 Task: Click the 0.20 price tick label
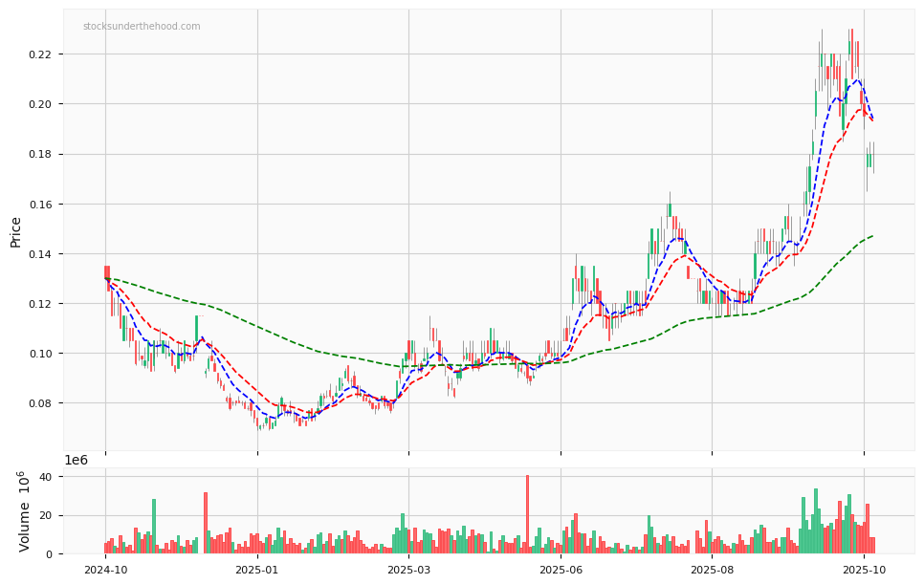click(38, 104)
